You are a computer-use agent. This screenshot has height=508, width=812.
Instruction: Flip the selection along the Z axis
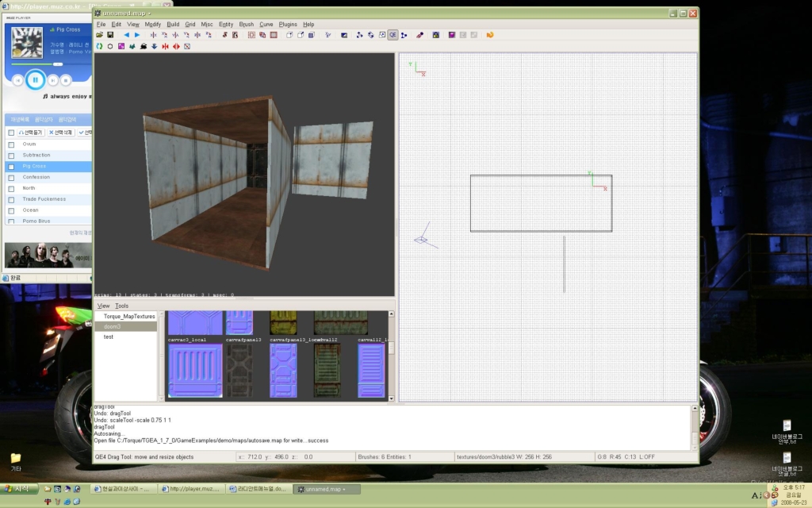tap(197, 35)
